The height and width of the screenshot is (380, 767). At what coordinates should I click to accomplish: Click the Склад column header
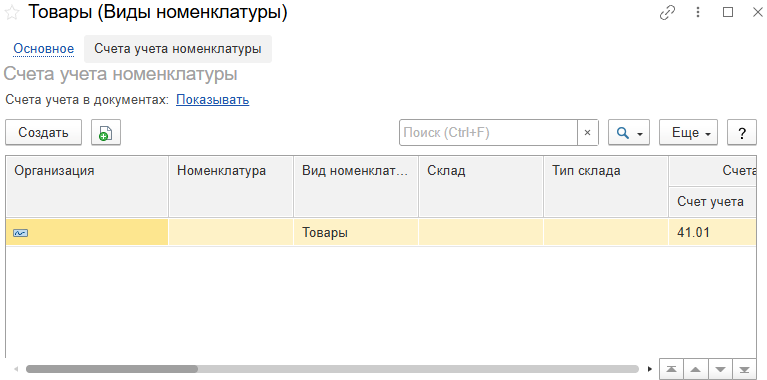tap(481, 186)
